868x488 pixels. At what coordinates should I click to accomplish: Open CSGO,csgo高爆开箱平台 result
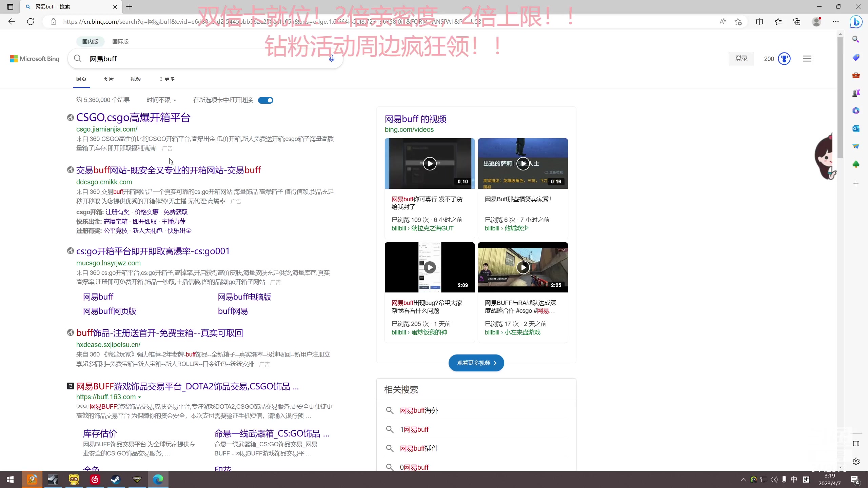[133, 118]
